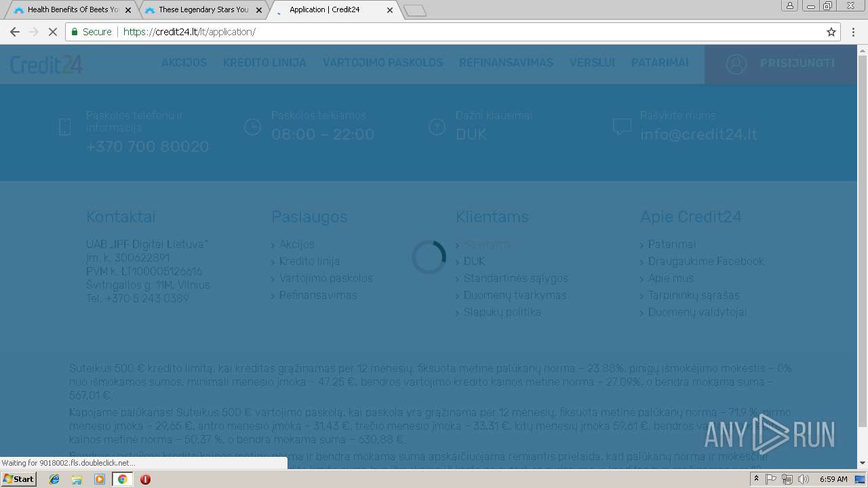Open File Explorer folder in taskbar
The height and width of the screenshot is (488, 868).
[77, 479]
